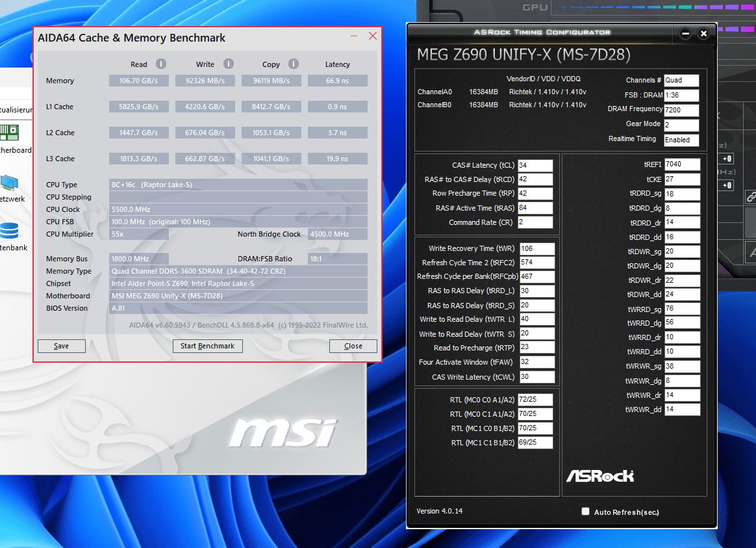Click the tWTR_L field showing 40
Image resolution: width=756 pixels, height=548 pixels.
click(537, 319)
